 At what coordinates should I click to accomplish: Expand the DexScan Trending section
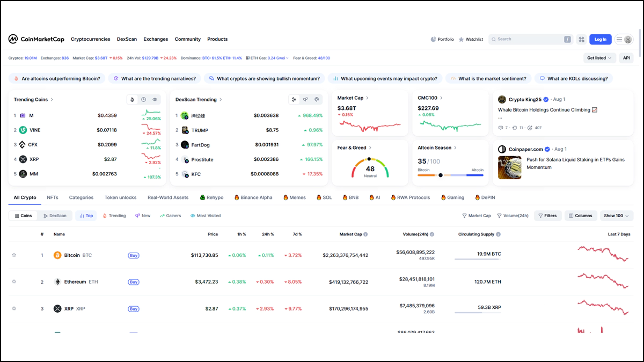199,100
